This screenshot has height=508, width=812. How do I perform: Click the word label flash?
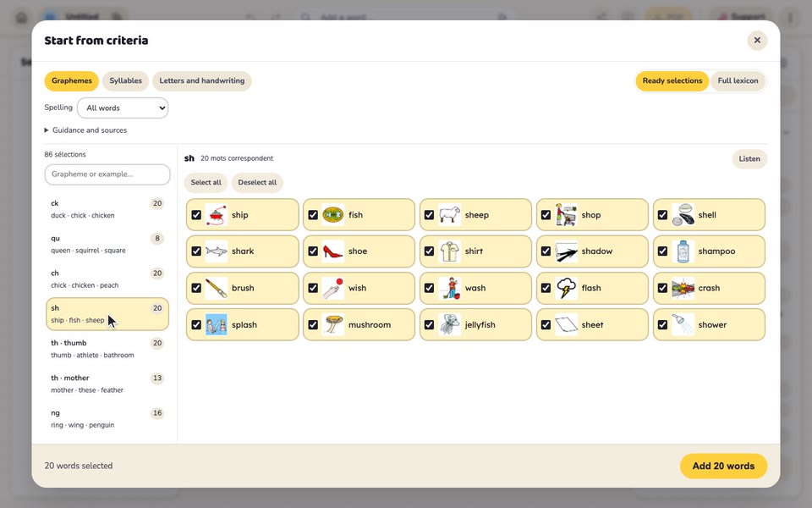[x=591, y=288]
